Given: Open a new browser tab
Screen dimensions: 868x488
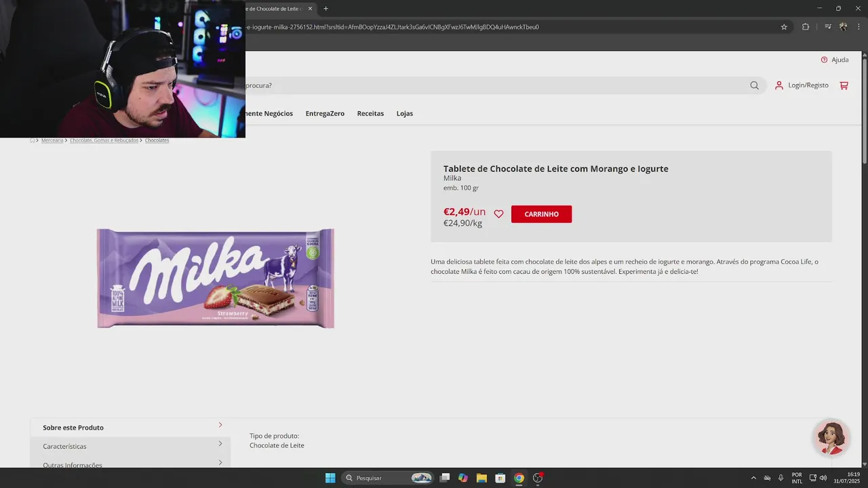Looking at the screenshot, I should 325,9.
